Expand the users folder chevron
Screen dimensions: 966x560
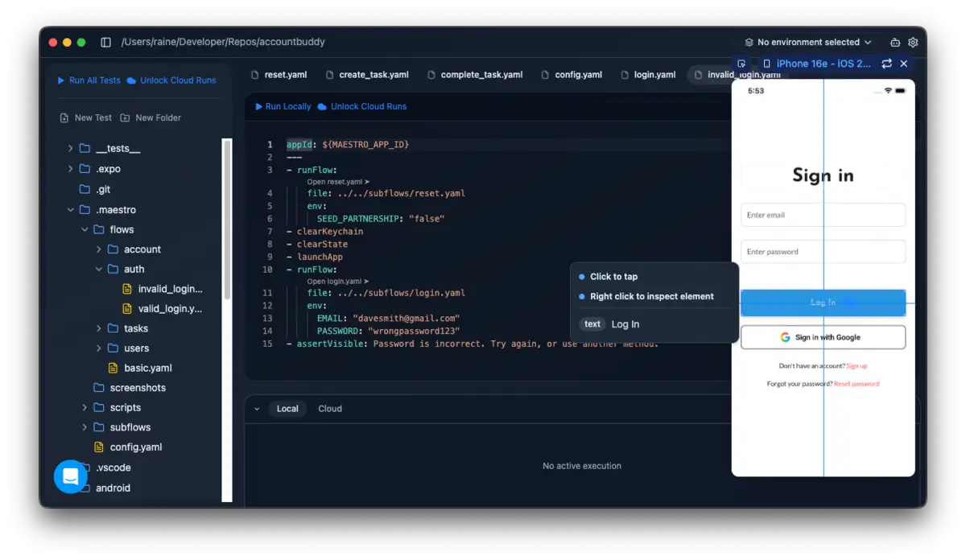pyautogui.click(x=99, y=348)
